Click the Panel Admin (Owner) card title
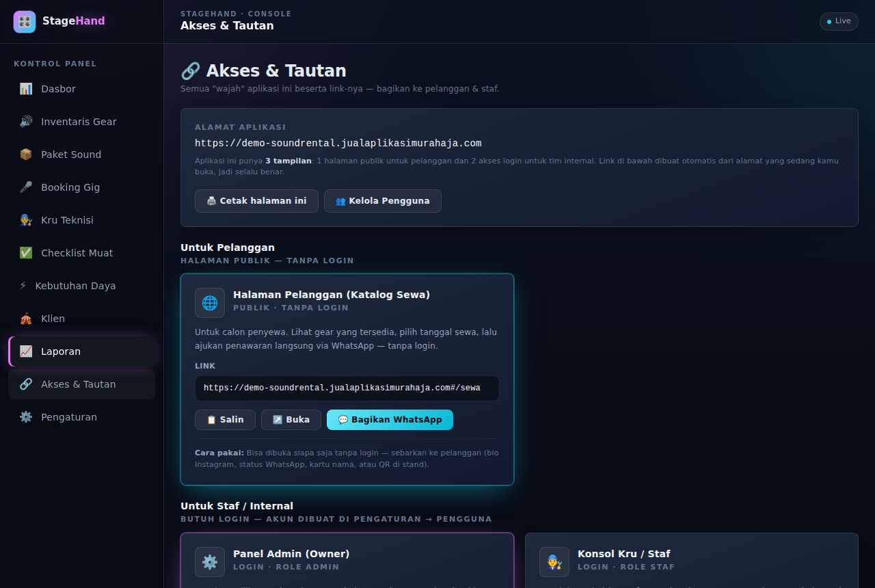 [291, 554]
